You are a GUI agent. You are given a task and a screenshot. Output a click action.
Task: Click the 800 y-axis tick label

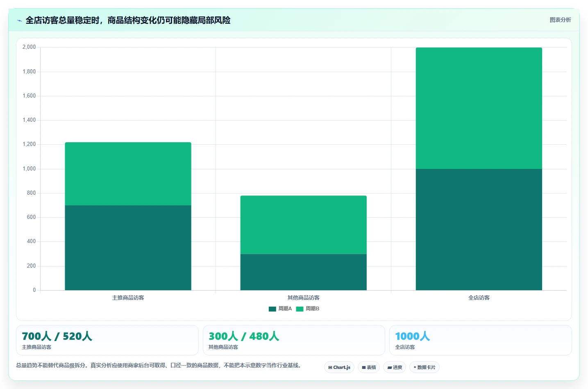pos(31,193)
